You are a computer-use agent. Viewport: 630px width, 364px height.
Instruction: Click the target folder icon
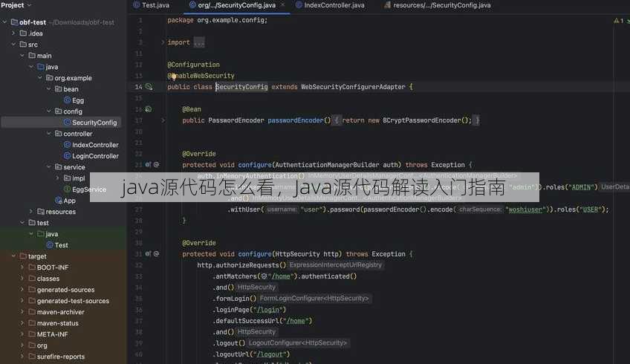point(23,256)
